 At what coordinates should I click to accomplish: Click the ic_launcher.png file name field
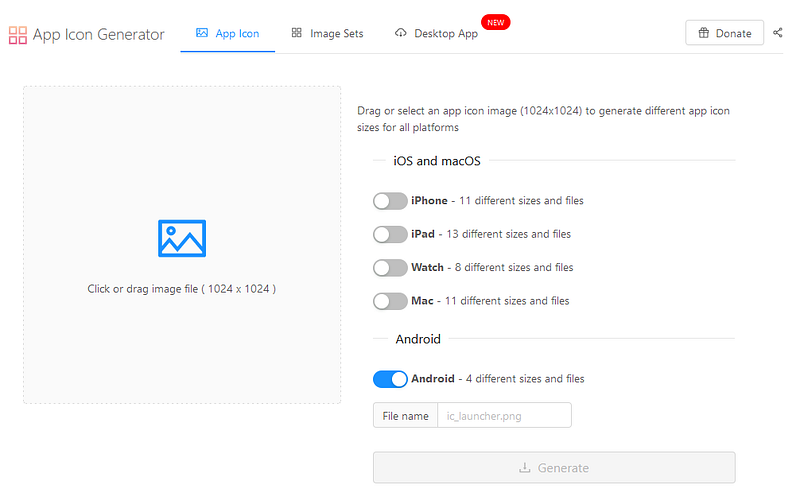pos(504,415)
